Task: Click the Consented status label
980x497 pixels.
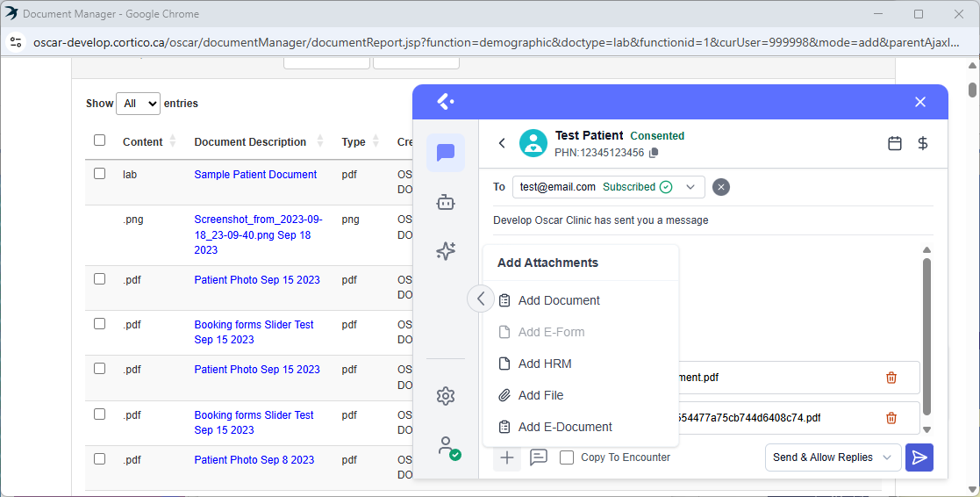Action: (x=657, y=135)
